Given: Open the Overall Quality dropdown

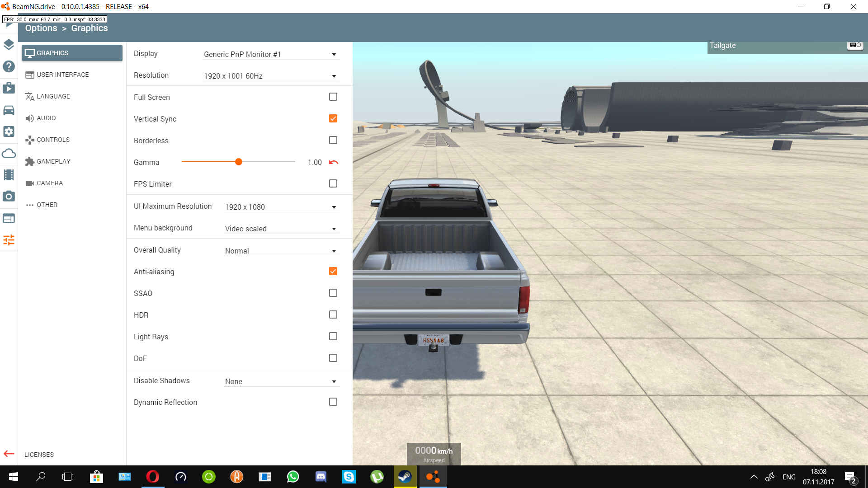Looking at the screenshot, I should (x=281, y=251).
